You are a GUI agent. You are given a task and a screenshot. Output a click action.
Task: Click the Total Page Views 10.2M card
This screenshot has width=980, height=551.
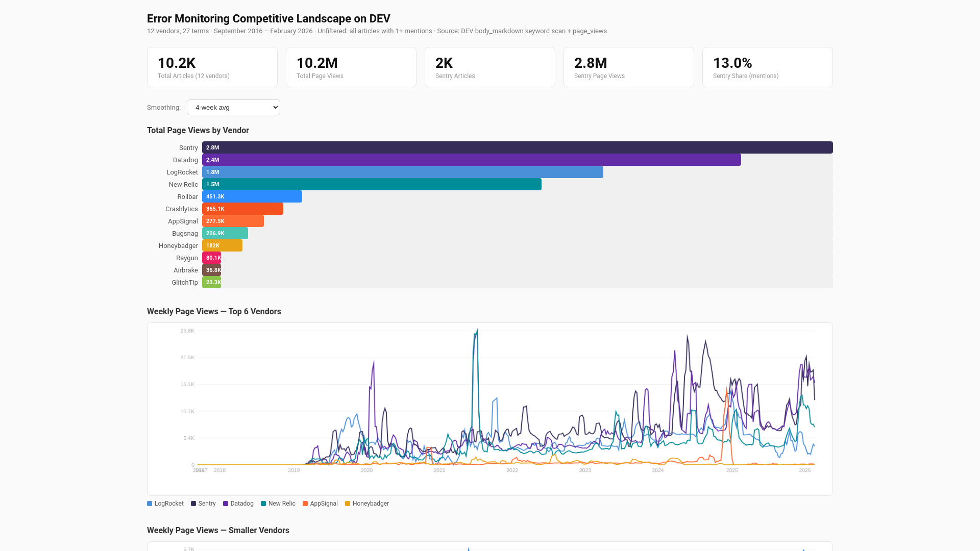pos(351,67)
